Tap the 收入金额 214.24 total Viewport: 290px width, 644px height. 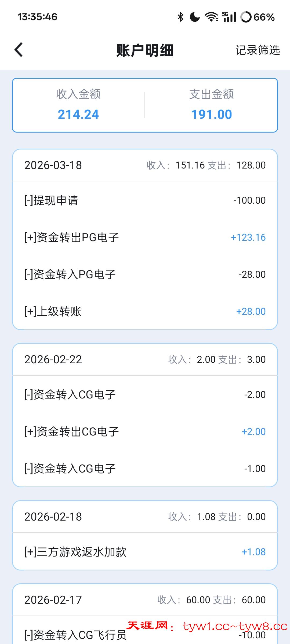click(78, 105)
